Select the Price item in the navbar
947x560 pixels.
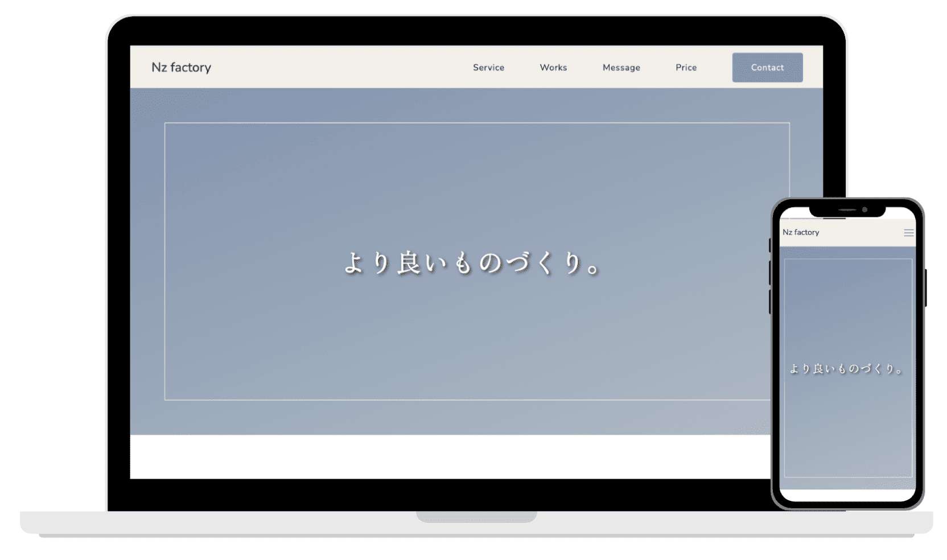[686, 67]
